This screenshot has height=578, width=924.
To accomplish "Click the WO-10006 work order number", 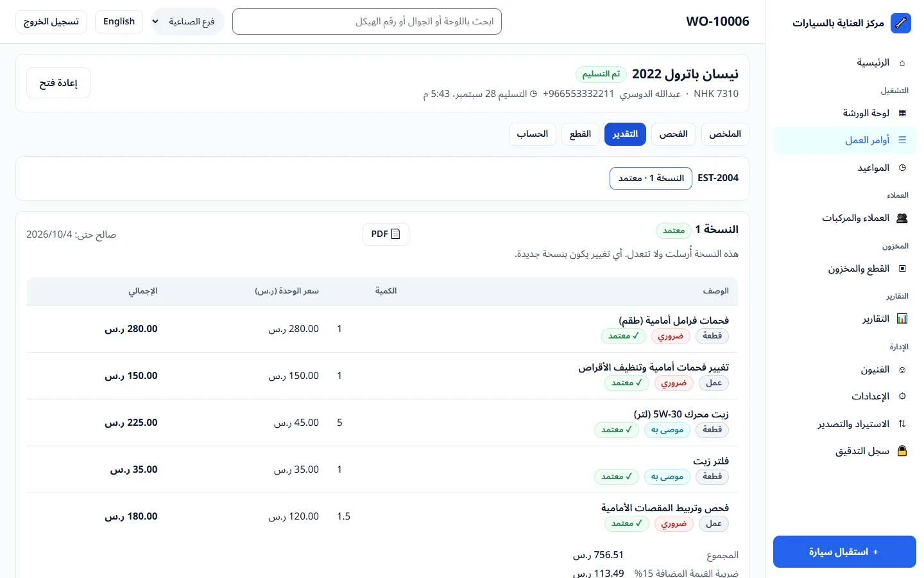I will tap(717, 21).
